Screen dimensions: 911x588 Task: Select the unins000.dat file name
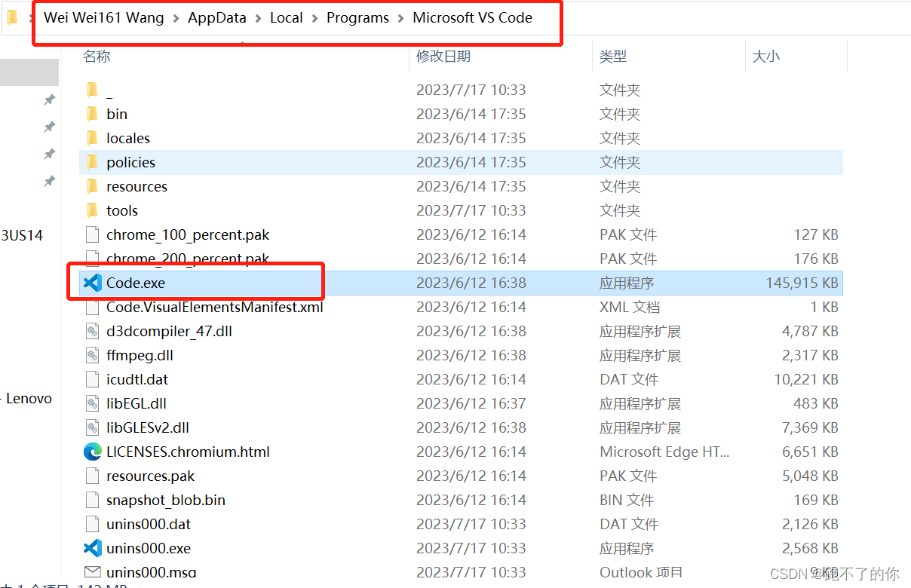[x=149, y=524]
